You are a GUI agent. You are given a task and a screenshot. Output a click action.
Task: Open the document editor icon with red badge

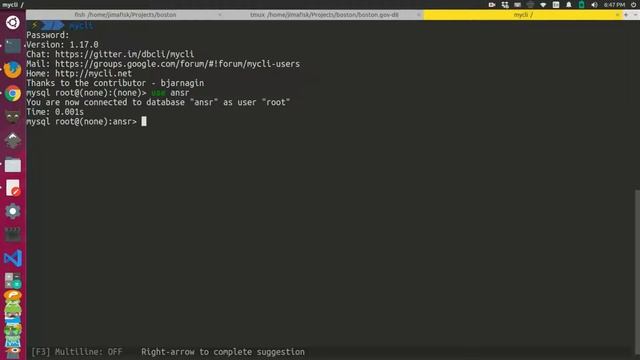(x=13, y=188)
